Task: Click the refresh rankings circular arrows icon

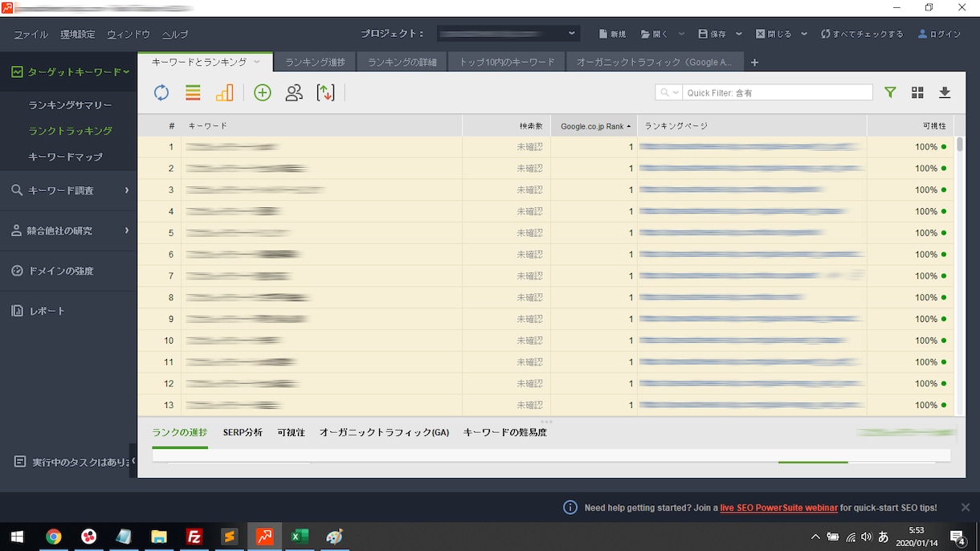Action: pos(161,92)
